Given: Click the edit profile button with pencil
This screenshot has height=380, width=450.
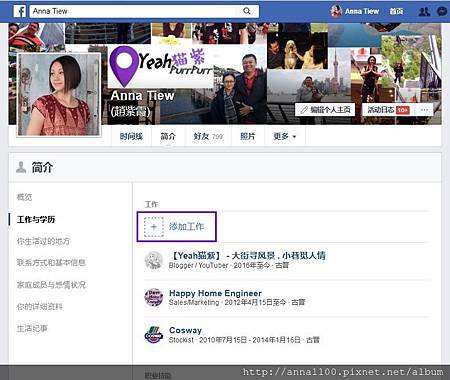Looking at the screenshot, I should [x=325, y=110].
